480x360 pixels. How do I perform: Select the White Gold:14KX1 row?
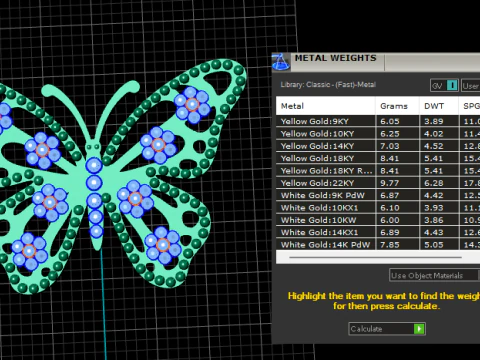(378, 232)
